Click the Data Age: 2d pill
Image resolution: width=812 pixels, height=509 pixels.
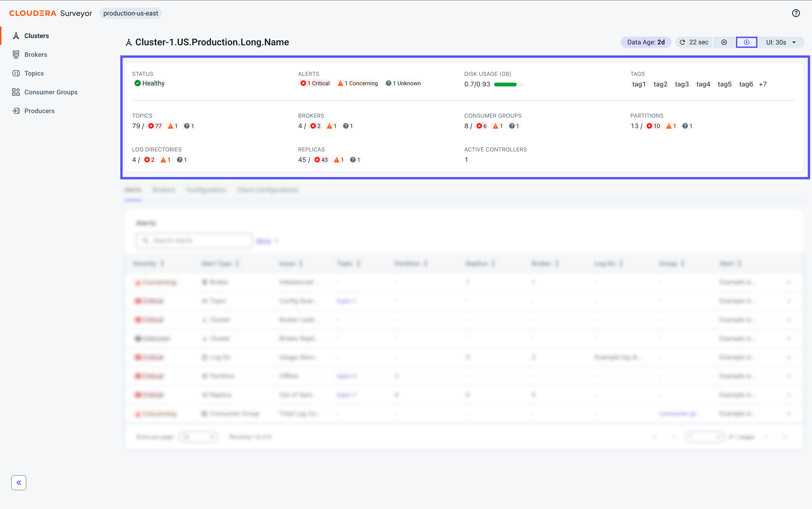[x=646, y=42]
